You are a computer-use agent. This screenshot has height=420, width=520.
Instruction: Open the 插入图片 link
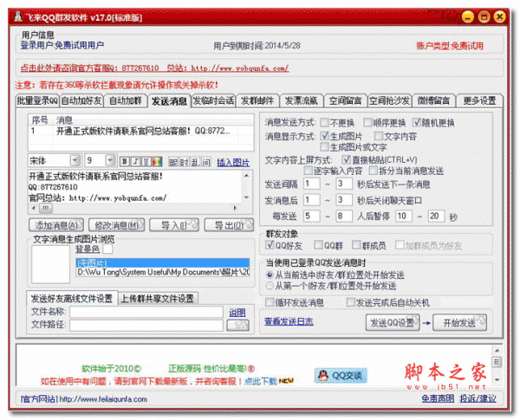[233, 163]
